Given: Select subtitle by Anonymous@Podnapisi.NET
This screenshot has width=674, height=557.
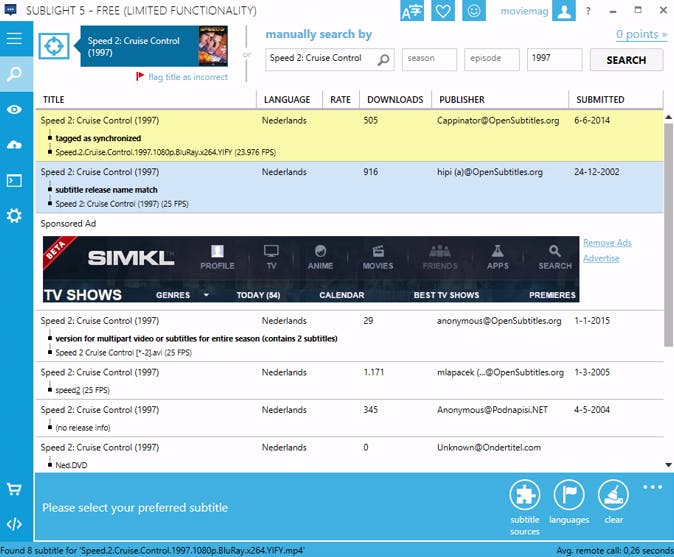Looking at the screenshot, I should [349, 418].
